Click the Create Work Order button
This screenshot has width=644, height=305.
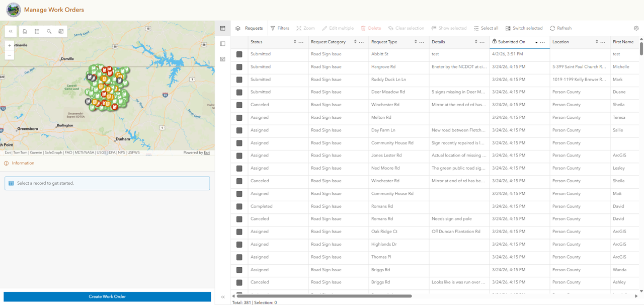click(x=107, y=296)
